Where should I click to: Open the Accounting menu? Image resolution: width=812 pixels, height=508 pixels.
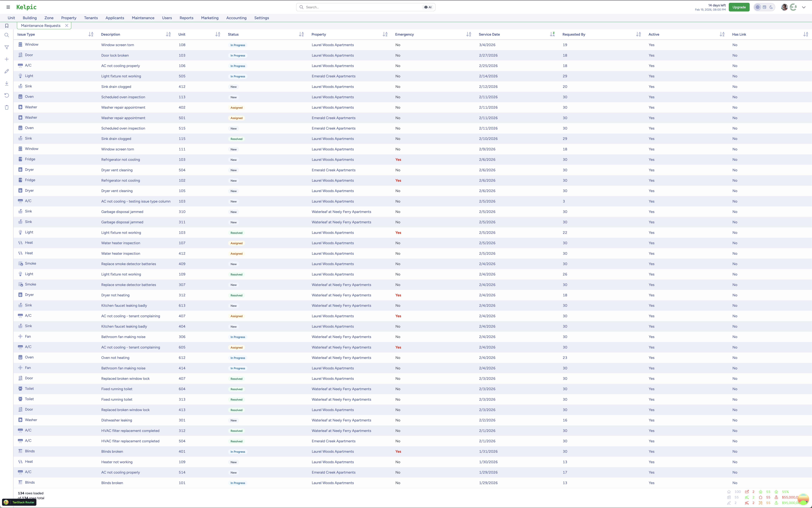coord(236,18)
